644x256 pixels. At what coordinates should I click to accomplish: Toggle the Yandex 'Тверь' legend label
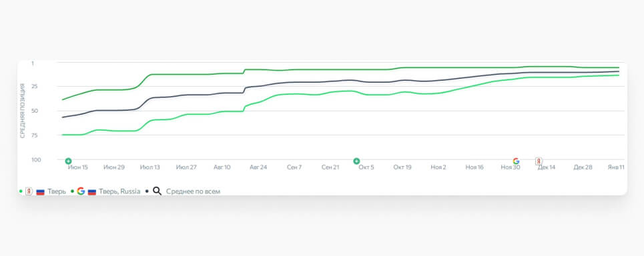click(57, 191)
